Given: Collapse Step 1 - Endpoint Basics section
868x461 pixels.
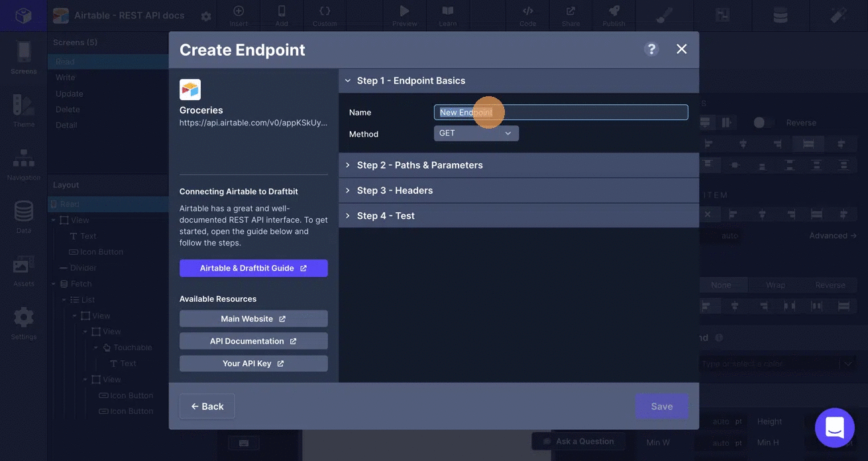Looking at the screenshot, I should [519, 81].
